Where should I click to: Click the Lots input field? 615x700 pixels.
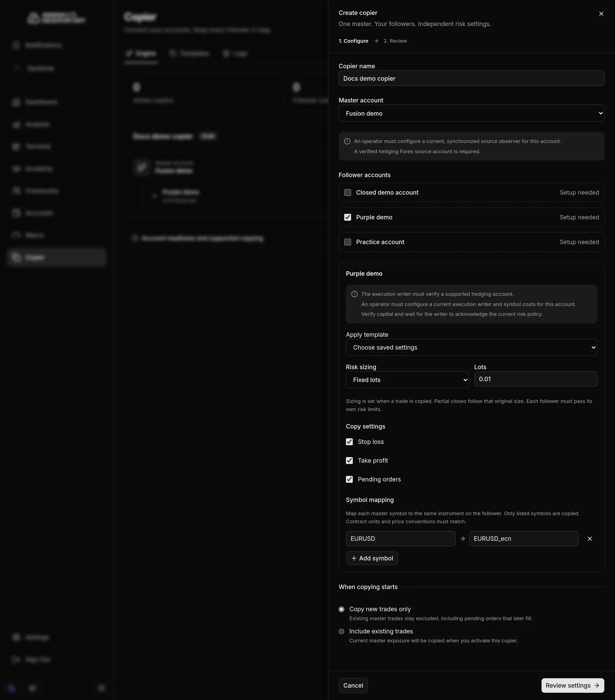tap(536, 379)
